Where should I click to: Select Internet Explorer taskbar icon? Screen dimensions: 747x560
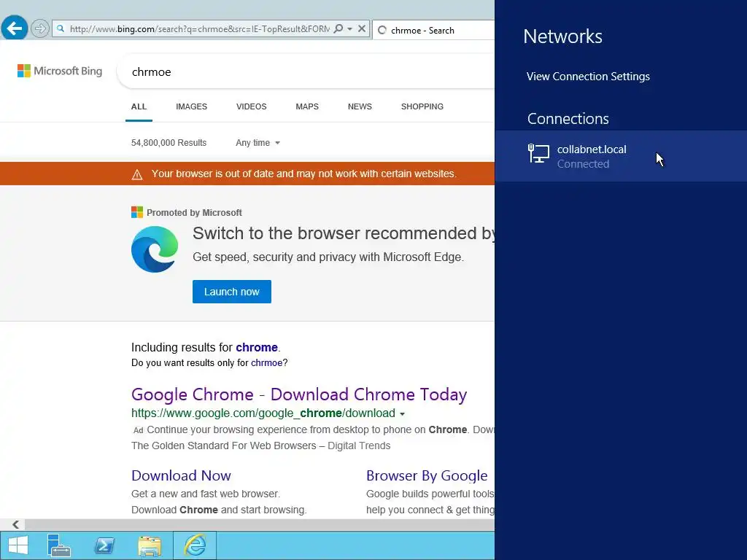(195, 545)
